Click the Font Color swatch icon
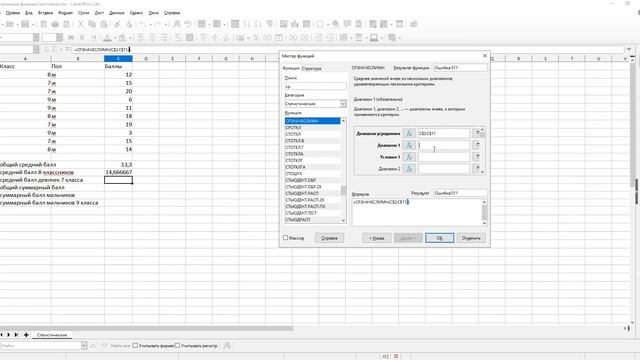 107,38
